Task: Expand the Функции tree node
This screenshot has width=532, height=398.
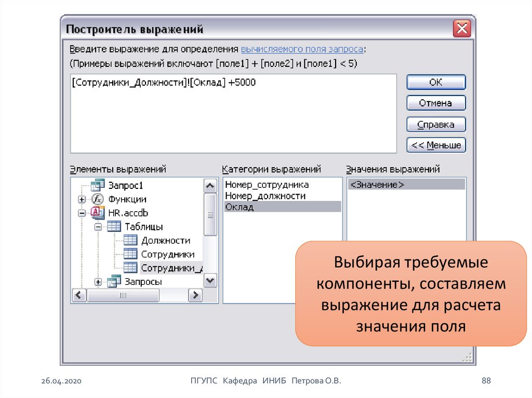Action: point(82,200)
